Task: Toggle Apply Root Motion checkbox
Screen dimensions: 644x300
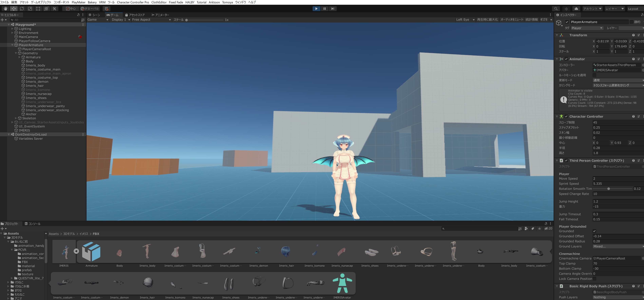Action: (x=594, y=75)
